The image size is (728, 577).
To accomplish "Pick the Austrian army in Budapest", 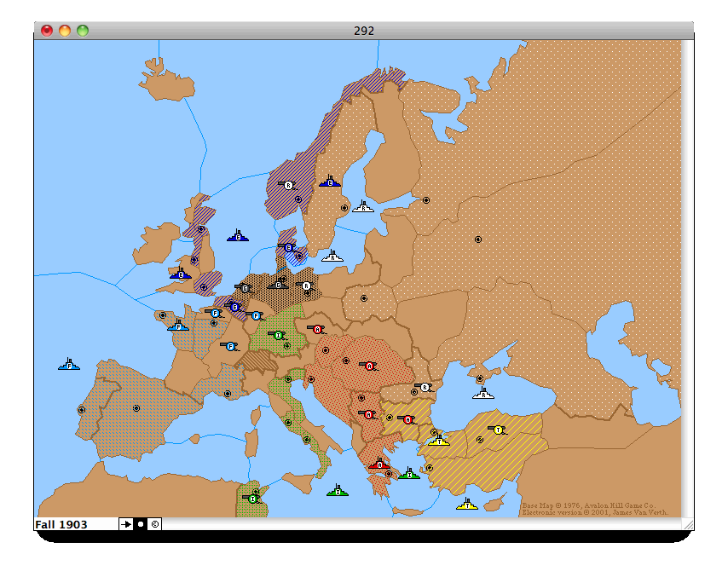I will pos(370,366).
